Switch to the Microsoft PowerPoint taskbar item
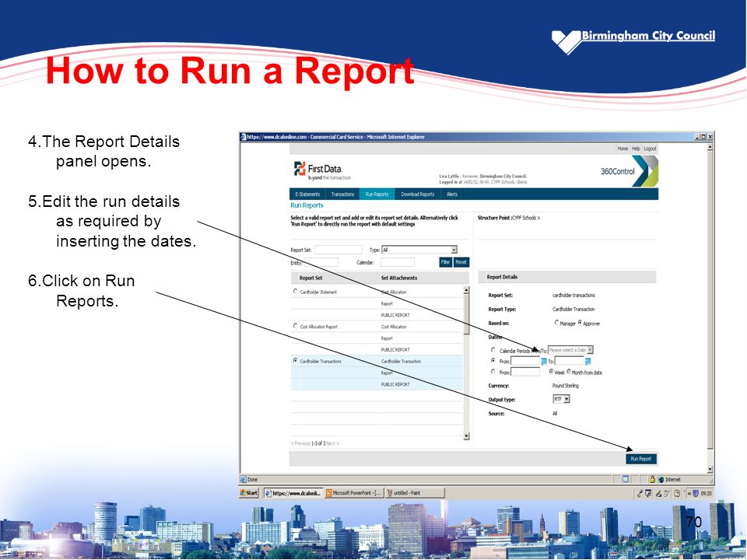 point(353,493)
